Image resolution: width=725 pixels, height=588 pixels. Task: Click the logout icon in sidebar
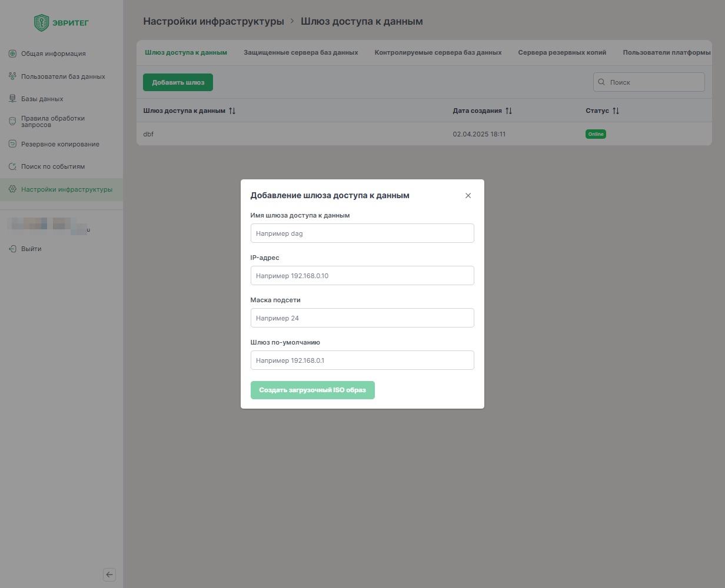12,249
